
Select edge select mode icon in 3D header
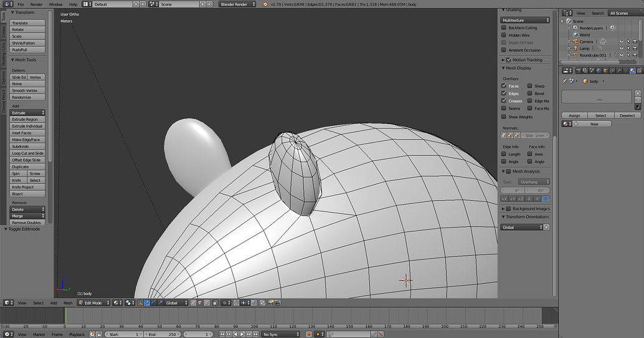coord(200,302)
